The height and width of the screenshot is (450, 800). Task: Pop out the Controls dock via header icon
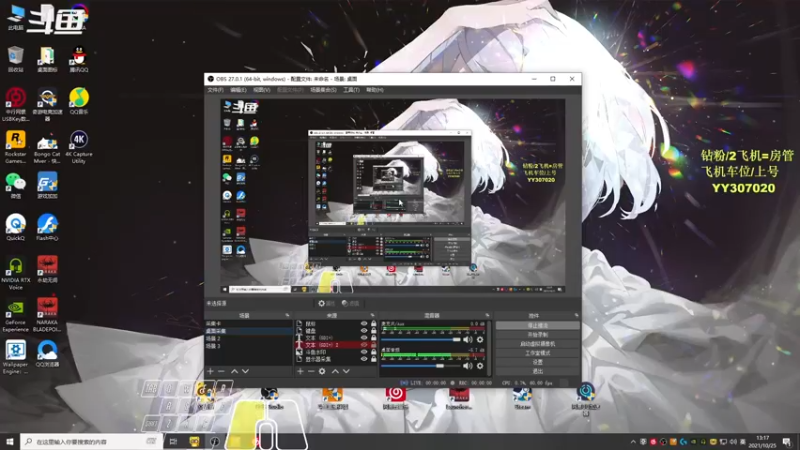[577, 315]
